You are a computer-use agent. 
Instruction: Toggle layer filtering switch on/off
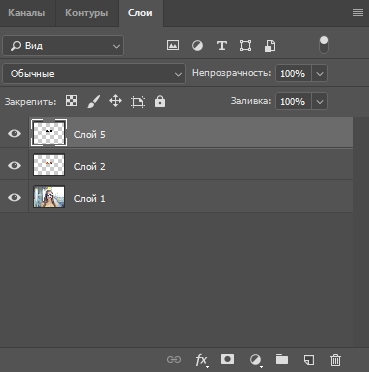click(x=324, y=45)
